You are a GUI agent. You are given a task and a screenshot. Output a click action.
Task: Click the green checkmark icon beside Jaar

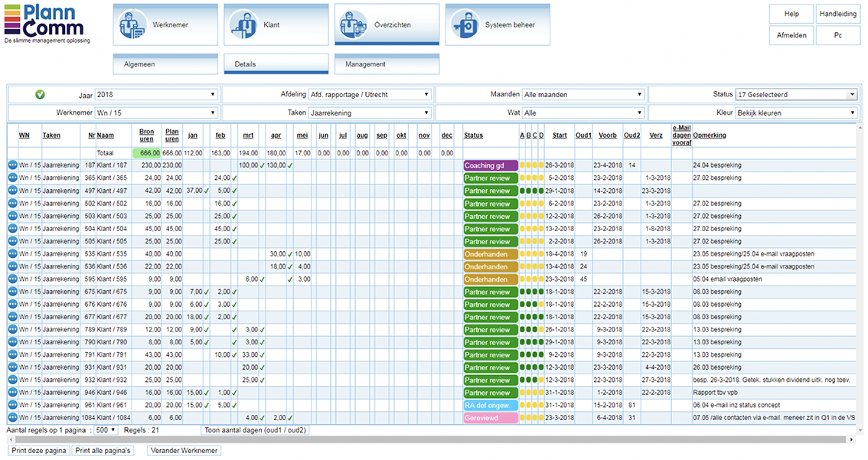coord(40,94)
